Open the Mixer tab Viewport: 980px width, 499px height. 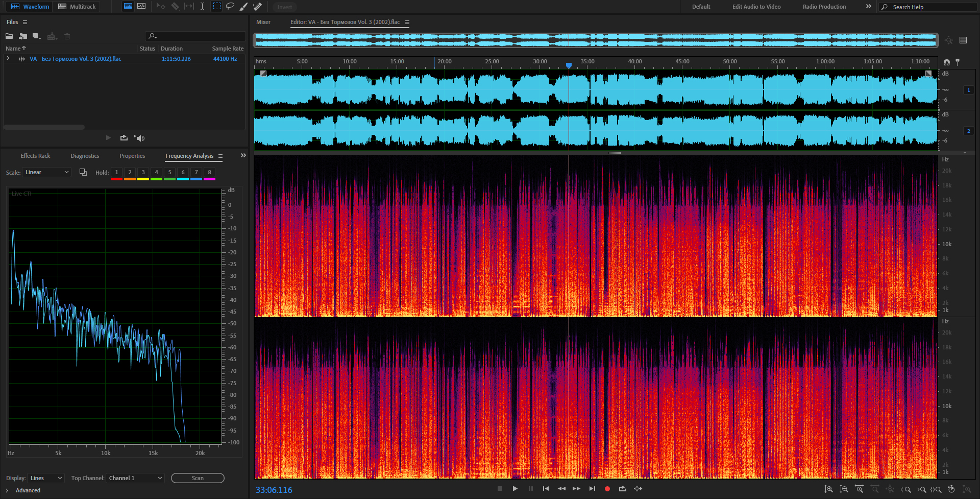click(x=263, y=22)
